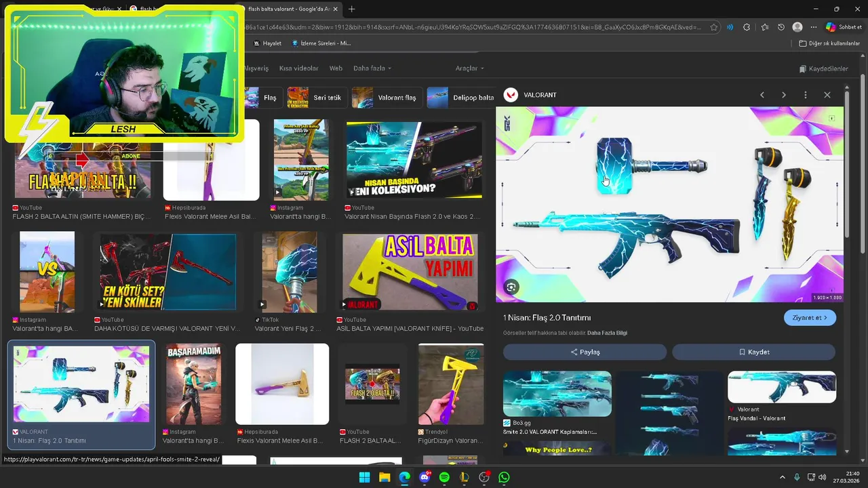Open the İzleme Süreleri bookmark
The height and width of the screenshot is (488, 868).
[x=321, y=43]
